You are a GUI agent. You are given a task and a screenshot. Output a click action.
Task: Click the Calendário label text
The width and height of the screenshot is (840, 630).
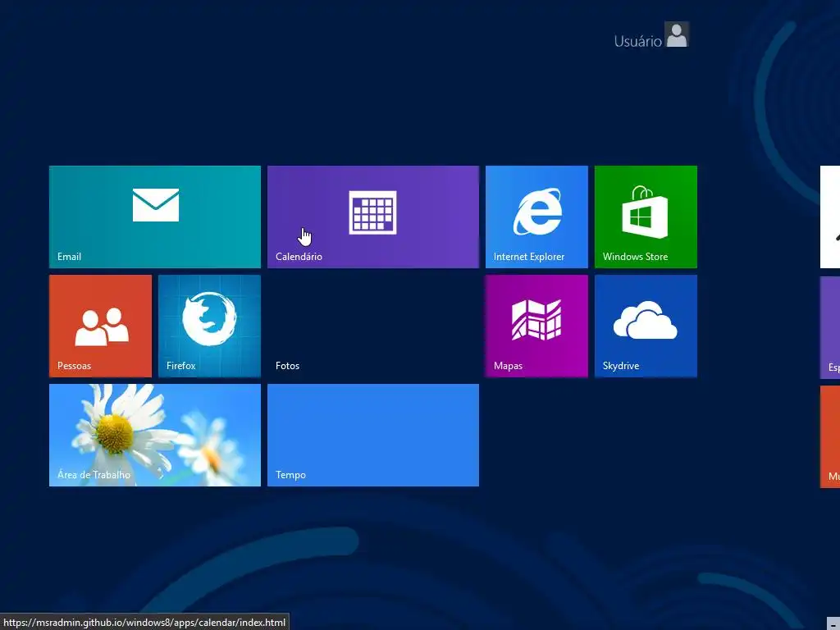tap(299, 257)
